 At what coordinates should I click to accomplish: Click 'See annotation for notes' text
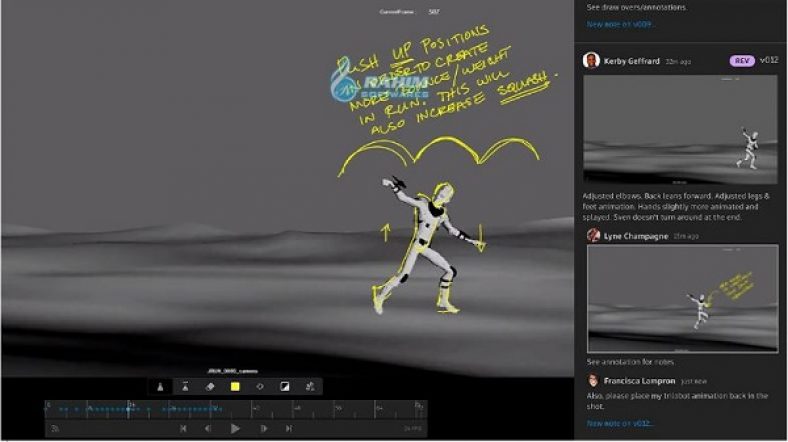[630, 362]
